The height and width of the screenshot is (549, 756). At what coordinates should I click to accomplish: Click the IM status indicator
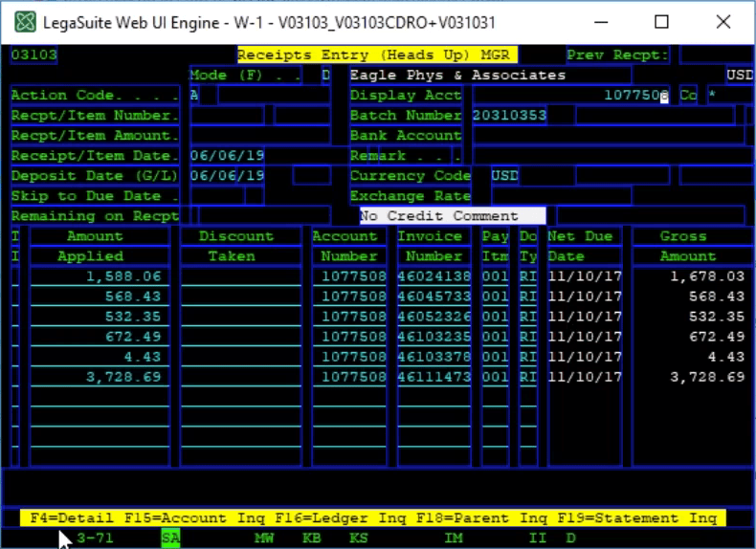[x=454, y=538]
